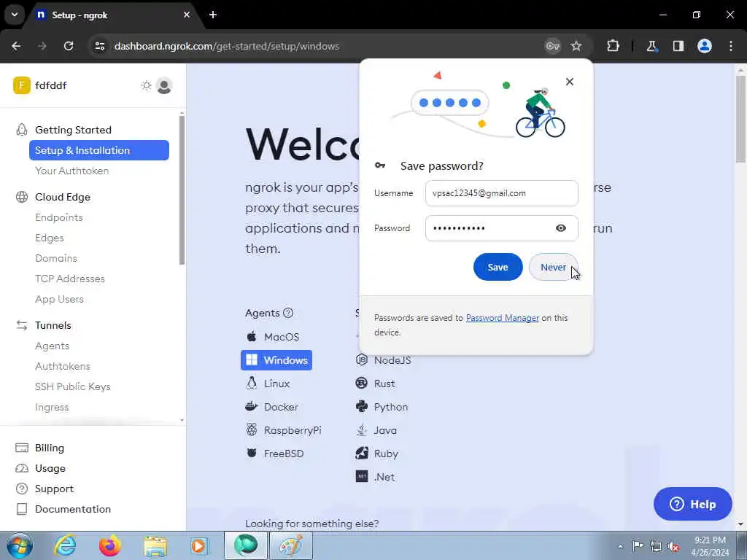Open TCP Addresses in sidebar
747x560 pixels.
click(70, 279)
